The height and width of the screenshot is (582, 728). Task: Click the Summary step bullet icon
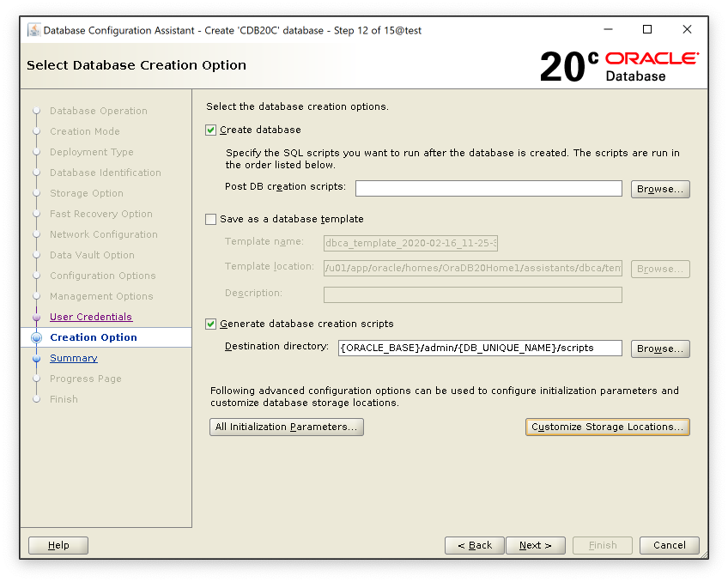tap(36, 358)
